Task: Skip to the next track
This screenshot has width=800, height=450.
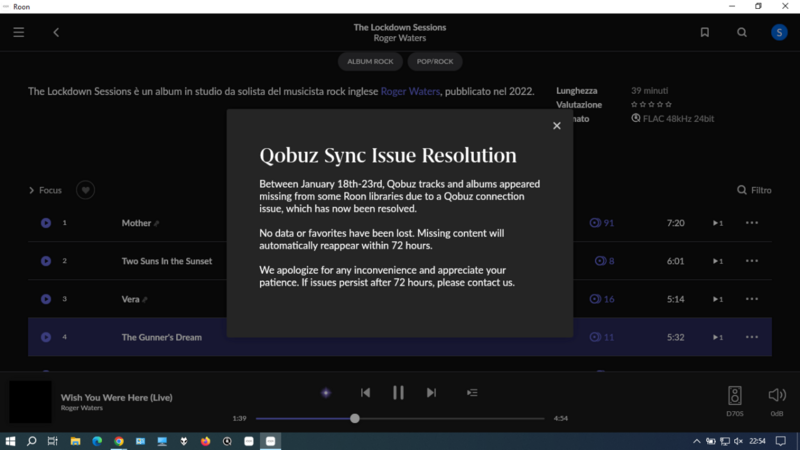Action: (x=431, y=393)
